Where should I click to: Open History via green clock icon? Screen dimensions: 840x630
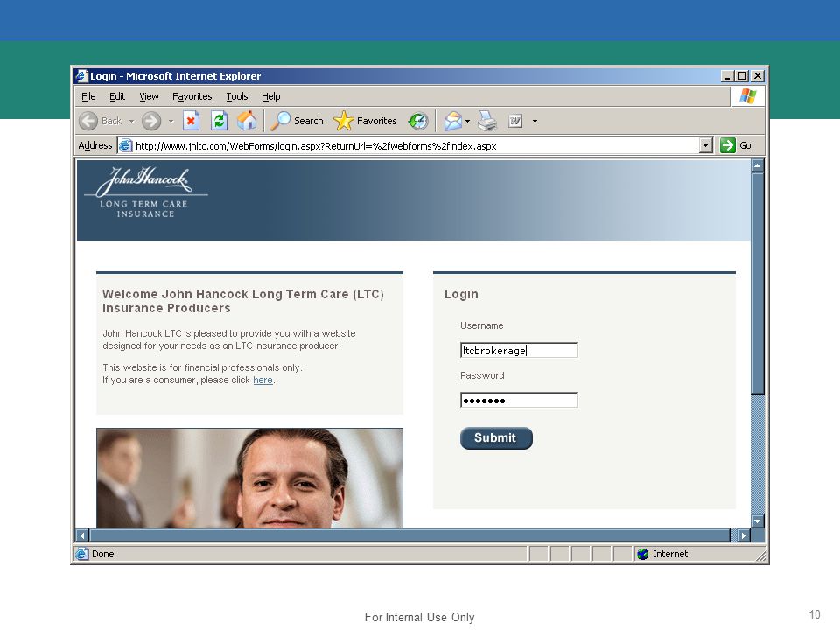(418, 121)
